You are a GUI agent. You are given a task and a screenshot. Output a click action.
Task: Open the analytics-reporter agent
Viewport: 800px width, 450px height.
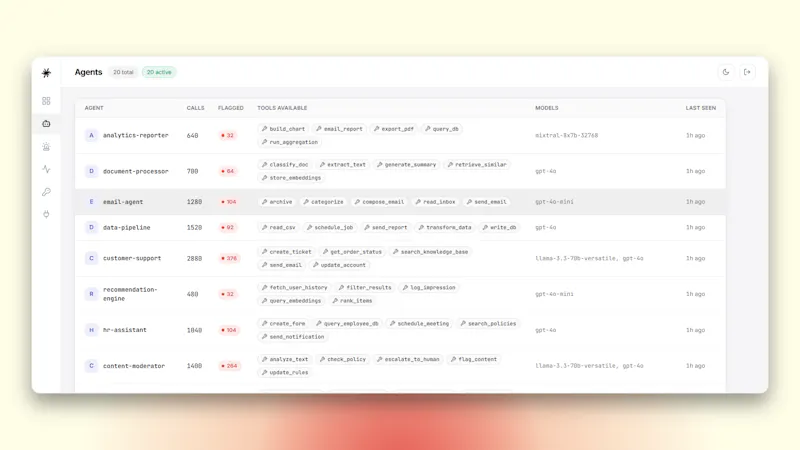click(136, 135)
